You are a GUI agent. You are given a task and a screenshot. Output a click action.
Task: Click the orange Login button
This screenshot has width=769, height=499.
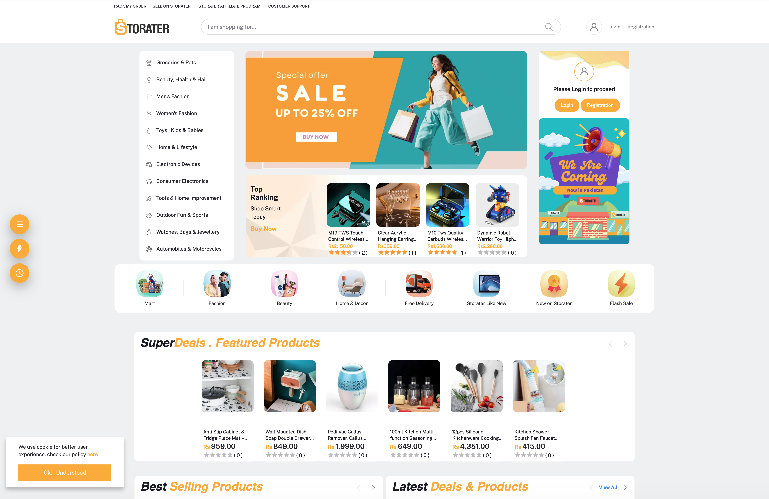(566, 105)
